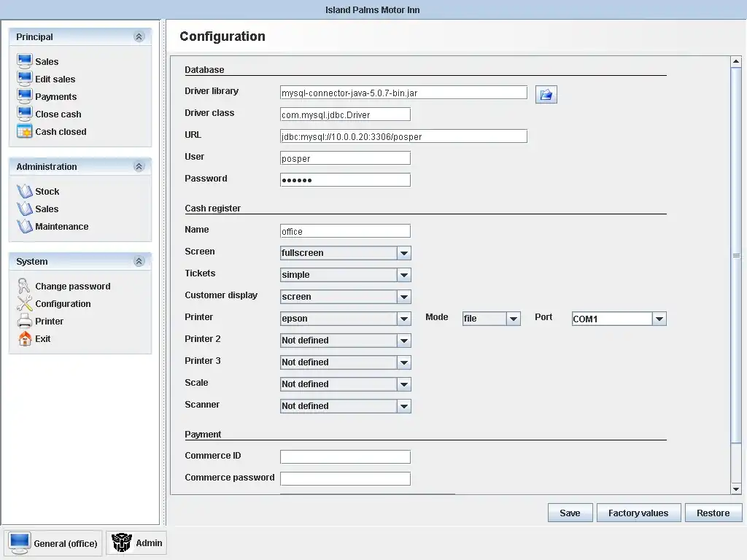Expand the Scanner dropdown
The width and height of the screenshot is (747, 560).
[x=404, y=406]
